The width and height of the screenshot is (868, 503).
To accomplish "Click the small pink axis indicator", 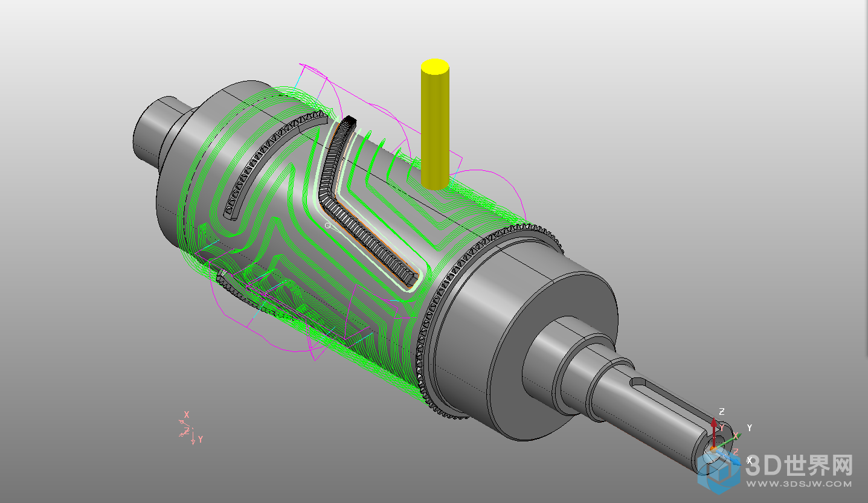I will pos(191,428).
